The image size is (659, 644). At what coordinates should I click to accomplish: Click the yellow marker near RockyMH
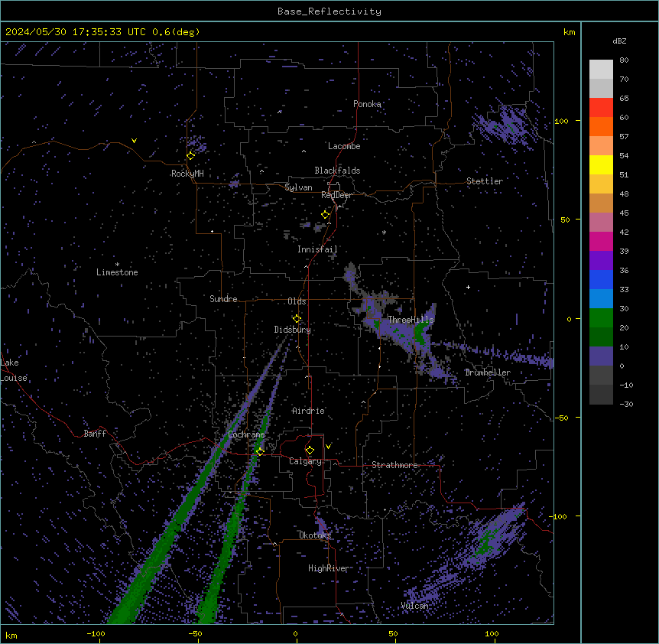tap(191, 156)
